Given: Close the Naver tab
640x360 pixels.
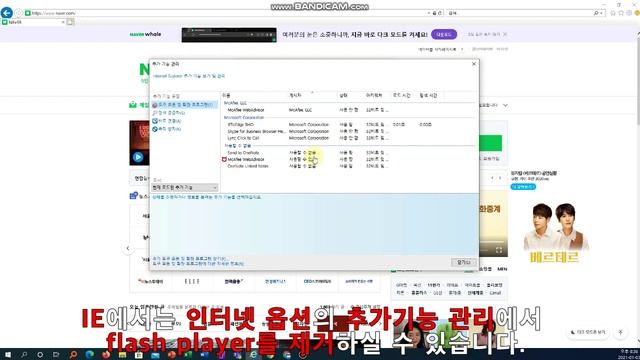Looking at the screenshot, I should click(x=63, y=22).
